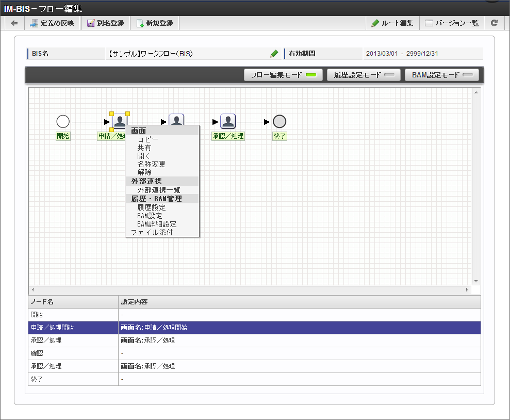Open ルート編集 from the toolbar
Screen dimensions: 510x420
(392, 23)
